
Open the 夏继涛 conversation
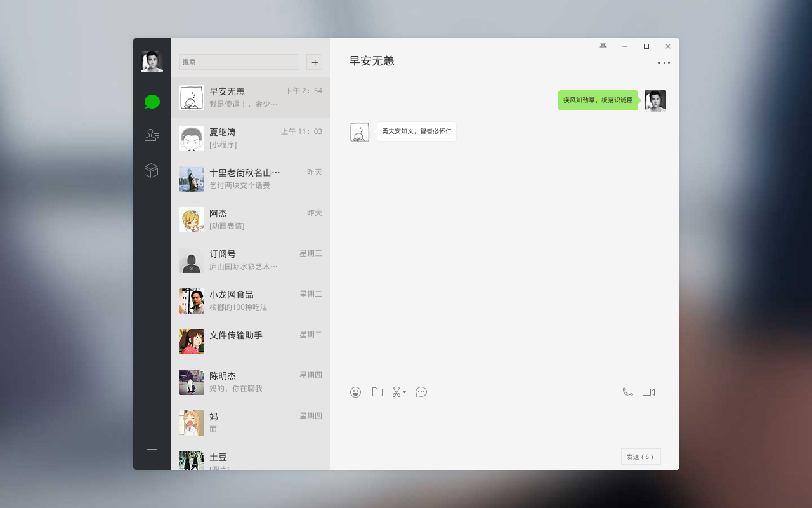coord(251,138)
